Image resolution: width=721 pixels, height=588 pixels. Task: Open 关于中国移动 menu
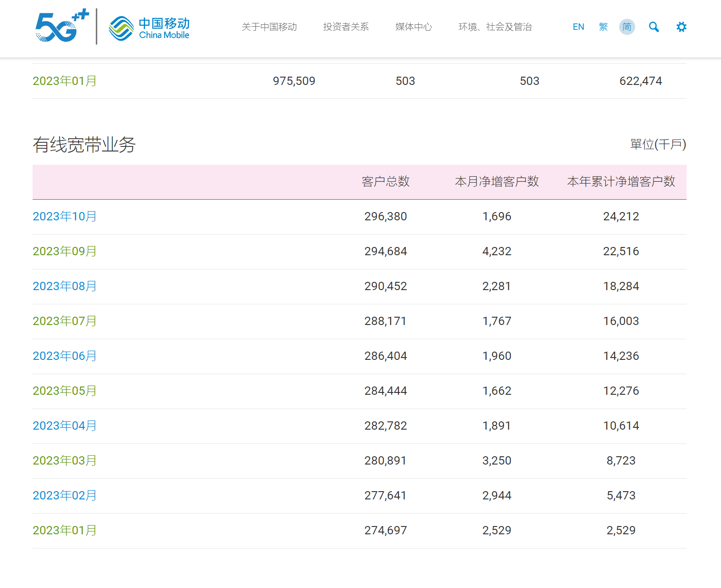[269, 27]
